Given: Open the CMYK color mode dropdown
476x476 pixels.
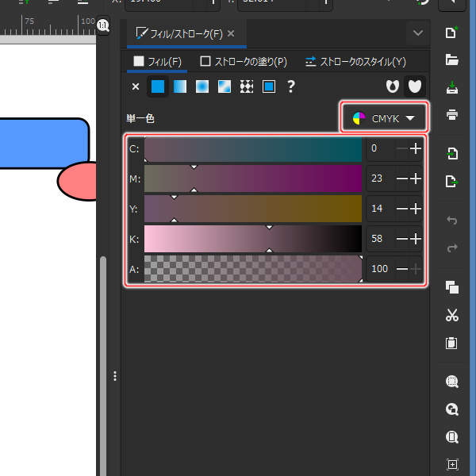Looking at the screenshot, I should pos(385,118).
